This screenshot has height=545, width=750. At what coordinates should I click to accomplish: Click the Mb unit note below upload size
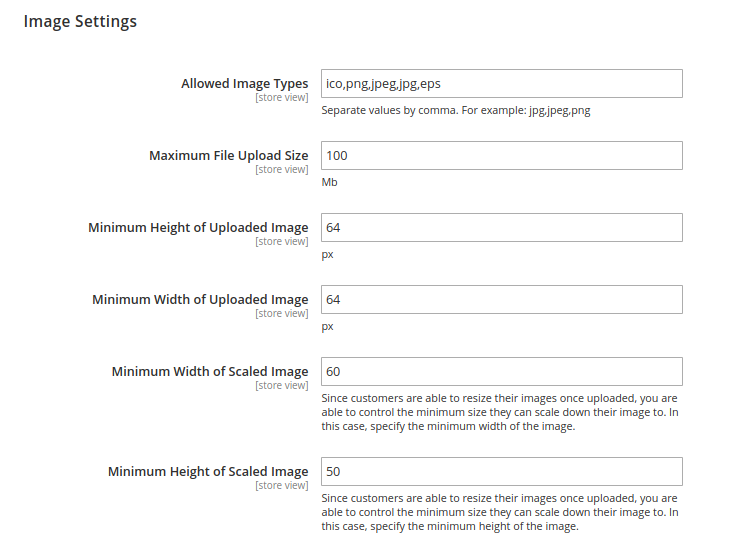coord(330,183)
